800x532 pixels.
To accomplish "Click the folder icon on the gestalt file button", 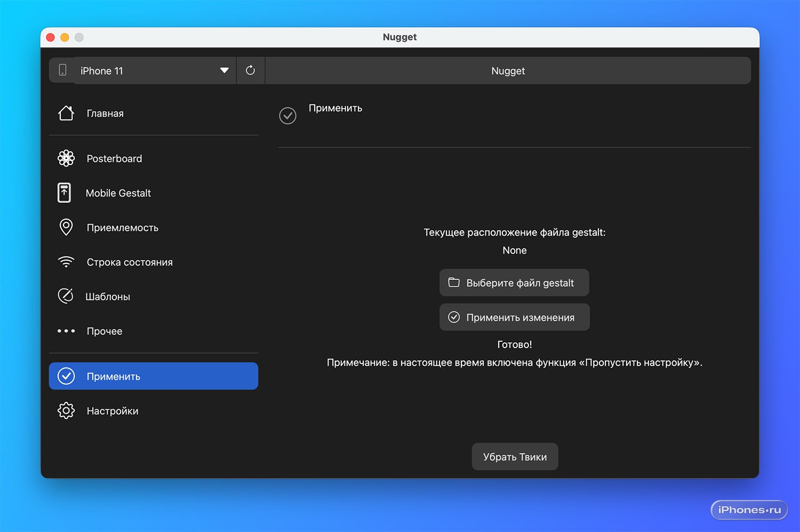I will tap(454, 283).
